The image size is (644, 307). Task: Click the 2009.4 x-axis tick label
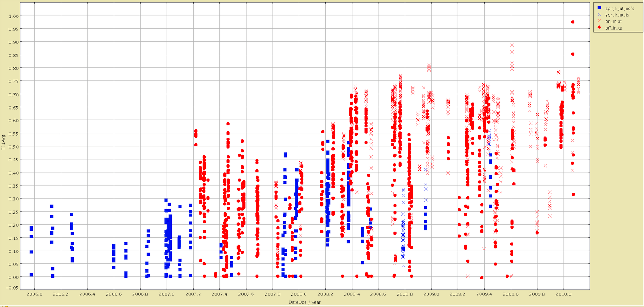[x=484, y=294]
